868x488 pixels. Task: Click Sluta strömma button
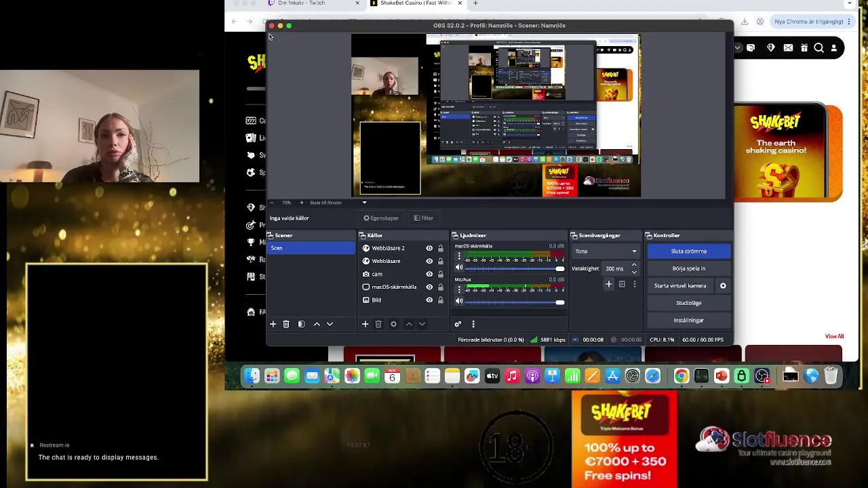coord(689,251)
